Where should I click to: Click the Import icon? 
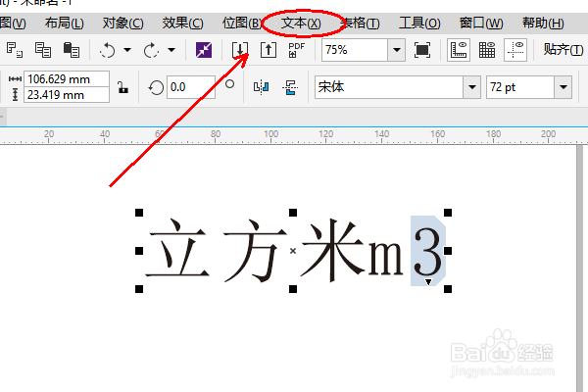240,50
